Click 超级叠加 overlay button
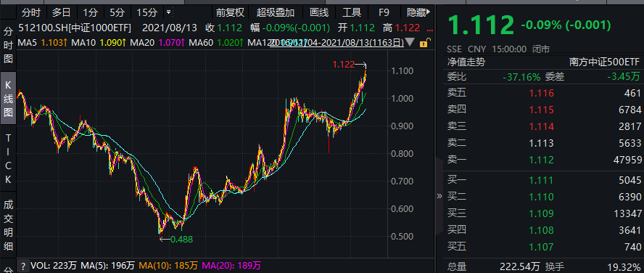Viewport: 644px width, 273px height. [x=276, y=12]
